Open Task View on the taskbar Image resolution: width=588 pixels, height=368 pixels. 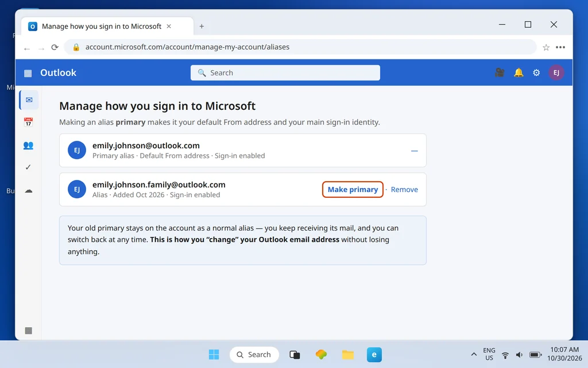pyautogui.click(x=295, y=354)
